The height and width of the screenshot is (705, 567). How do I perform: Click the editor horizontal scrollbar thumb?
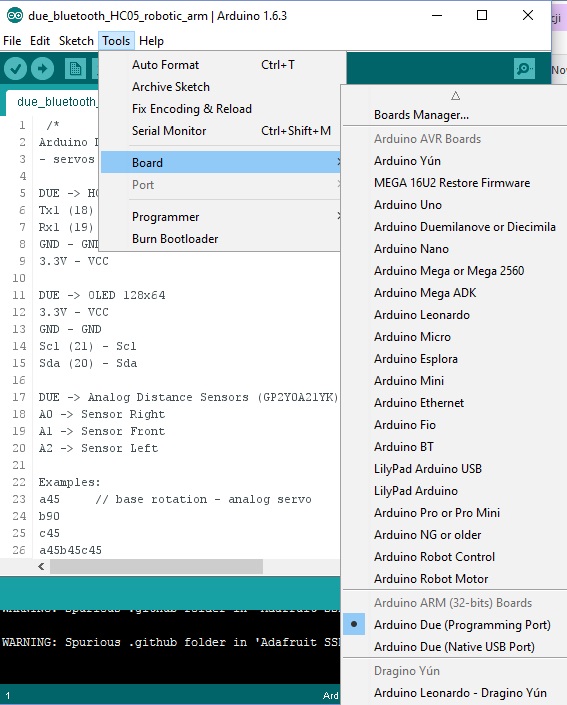pos(156,567)
